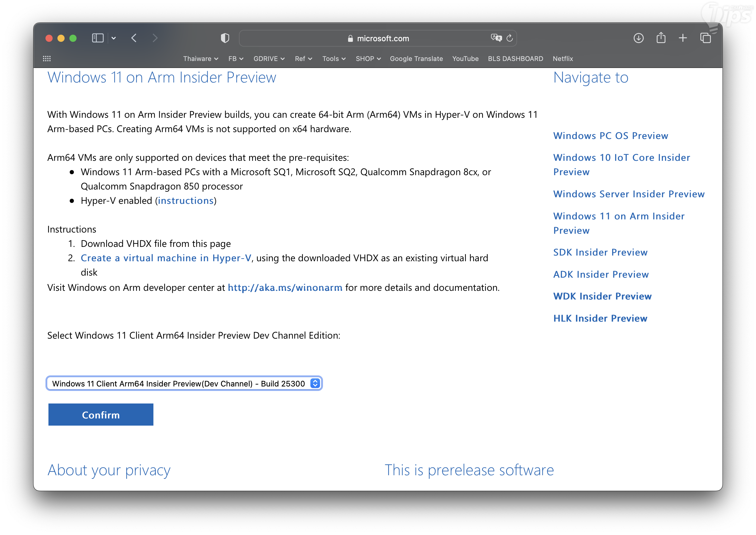This screenshot has width=756, height=535.
Task: Expand the GDRIVE bookmarks folder
Action: tap(269, 59)
